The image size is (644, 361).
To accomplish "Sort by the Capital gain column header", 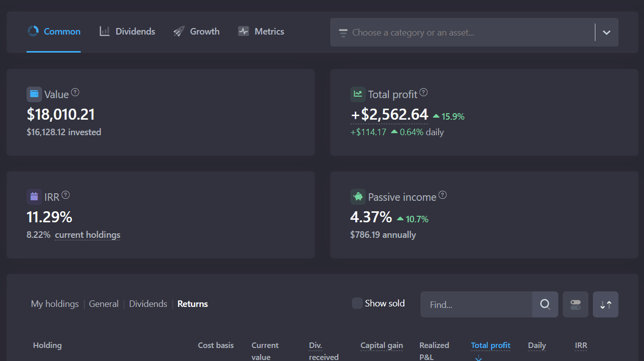I will click(x=381, y=345).
